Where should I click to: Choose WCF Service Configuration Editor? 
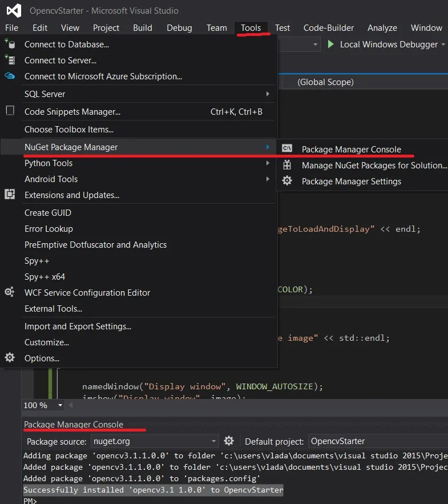coord(139,293)
